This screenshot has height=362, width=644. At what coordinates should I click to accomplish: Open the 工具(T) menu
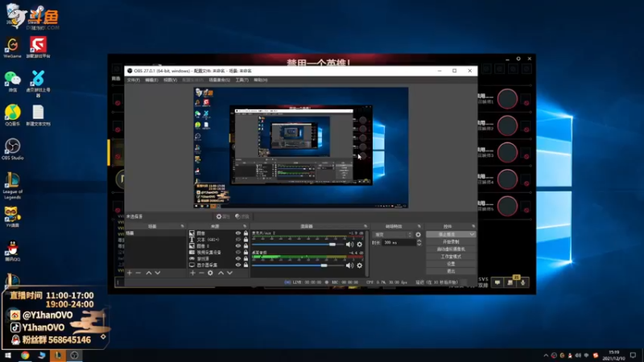pyautogui.click(x=242, y=80)
